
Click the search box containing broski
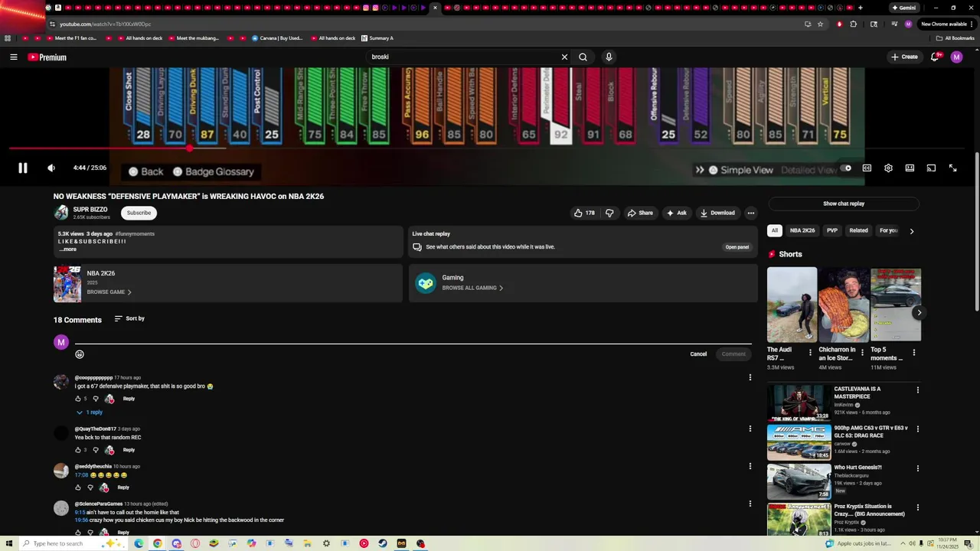point(462,57)
